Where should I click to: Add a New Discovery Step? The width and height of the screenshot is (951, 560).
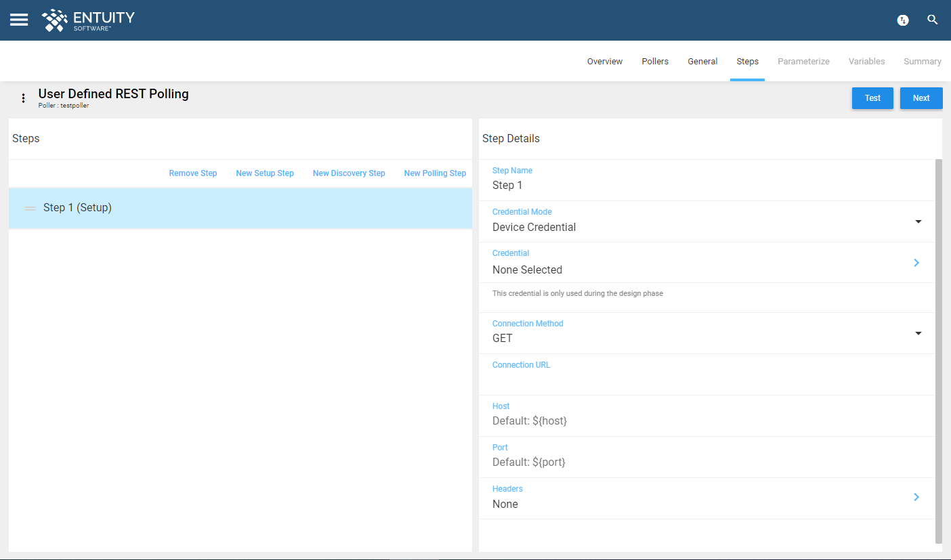(x=349, y=173)
